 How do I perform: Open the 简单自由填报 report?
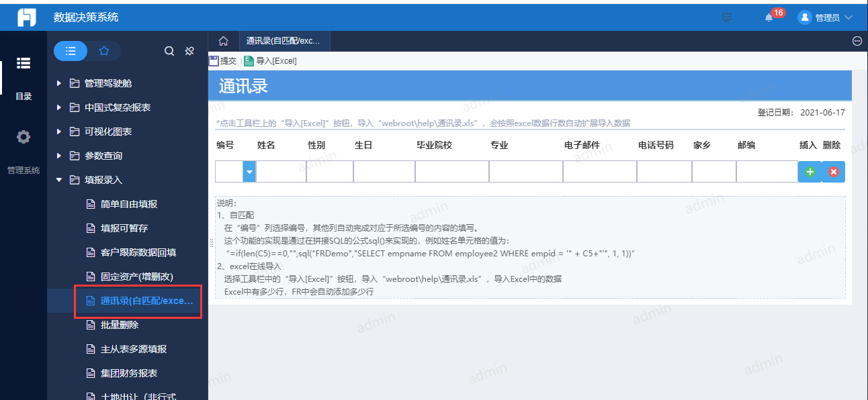(x=128, y=204)
